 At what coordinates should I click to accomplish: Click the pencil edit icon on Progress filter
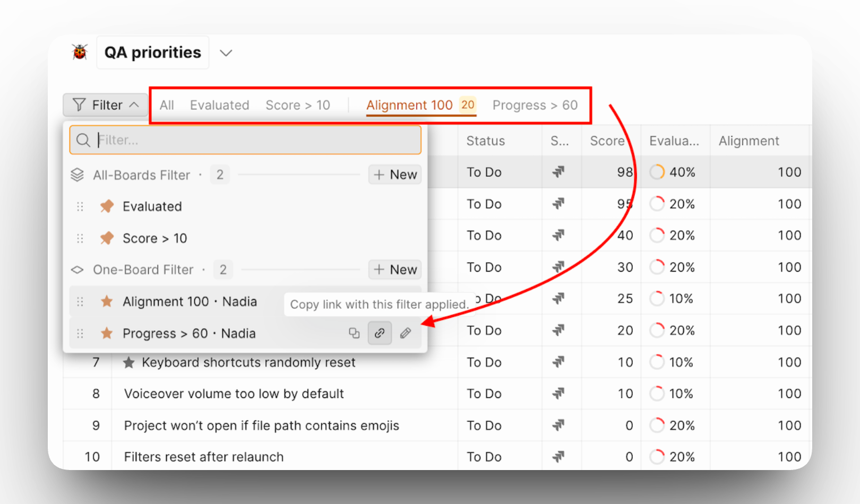point(405,333)
